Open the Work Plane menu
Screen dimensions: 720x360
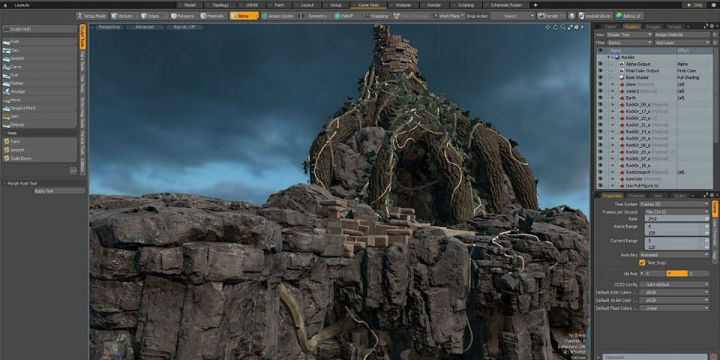pos(449,16)
